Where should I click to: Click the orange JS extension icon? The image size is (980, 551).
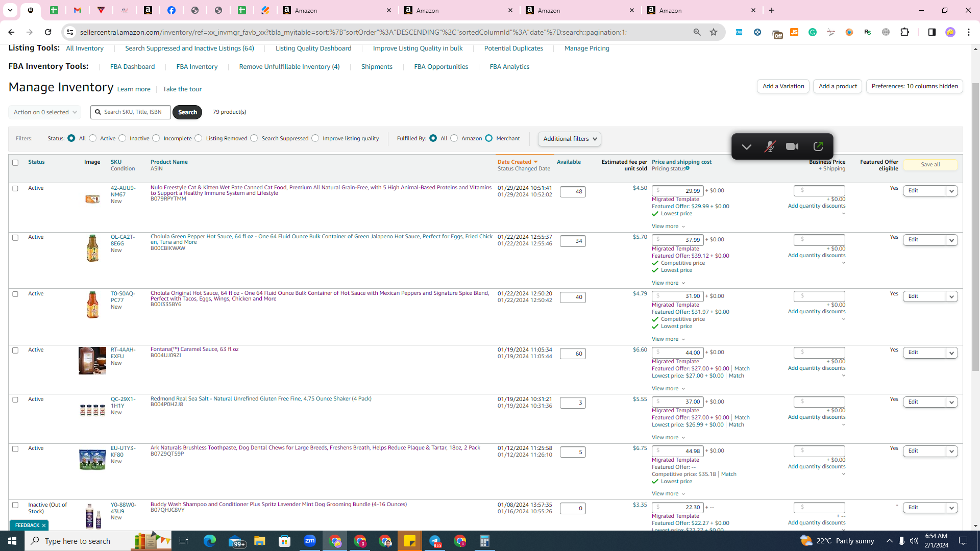click(794, 32)
